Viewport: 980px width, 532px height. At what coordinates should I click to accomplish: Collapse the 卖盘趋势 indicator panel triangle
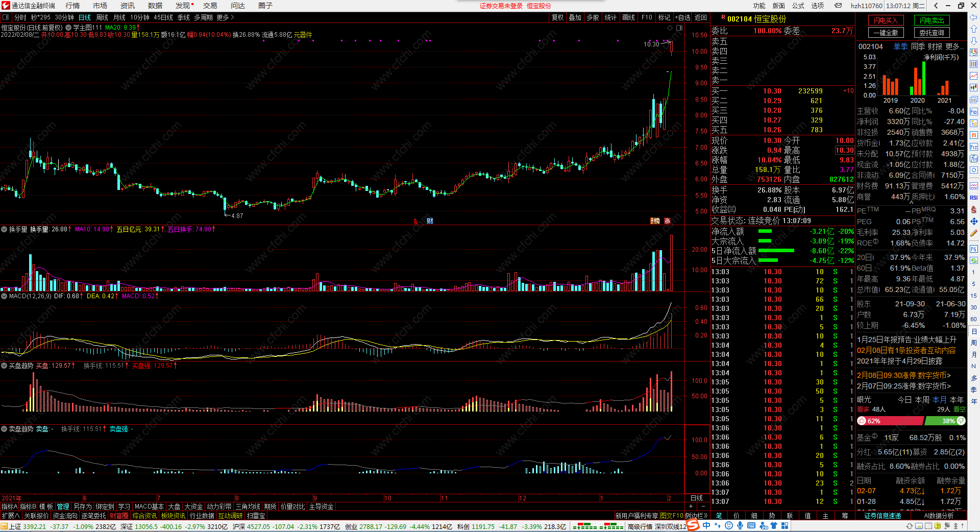4,429
